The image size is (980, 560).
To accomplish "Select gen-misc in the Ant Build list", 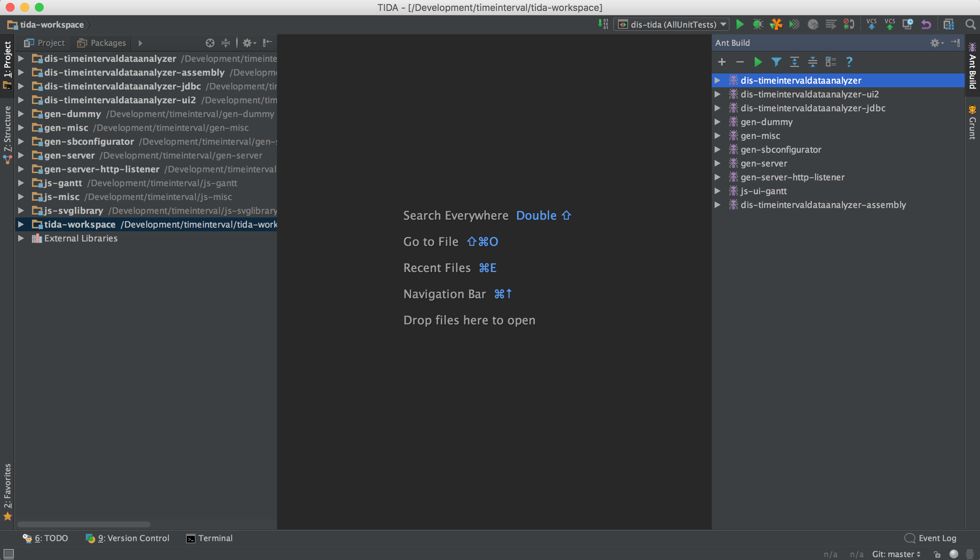I will (x=838, y=136).
